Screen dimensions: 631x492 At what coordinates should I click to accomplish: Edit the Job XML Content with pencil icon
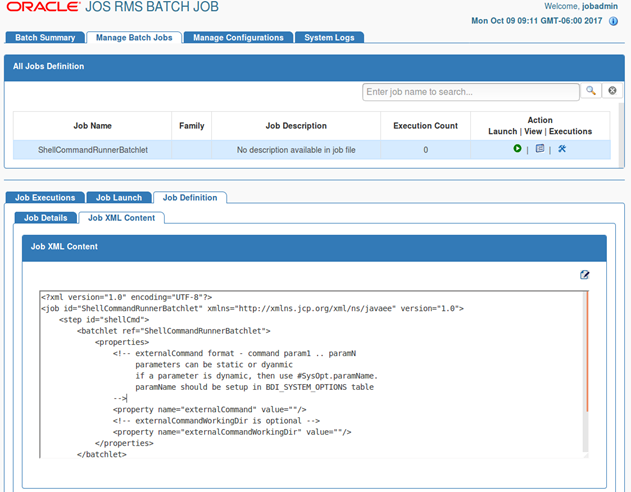584,275
